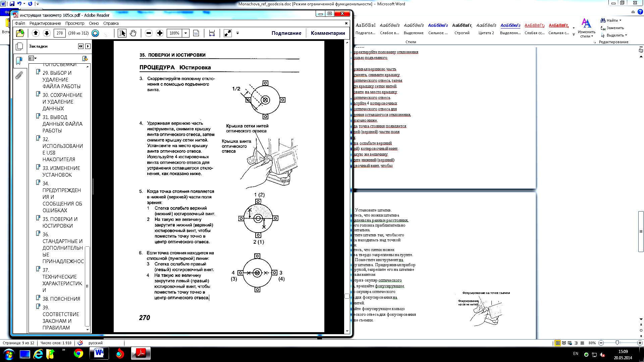Open the page thumbnails panel icon
The height and width of the screenshot is (362, 644).
tap(19, 46)
